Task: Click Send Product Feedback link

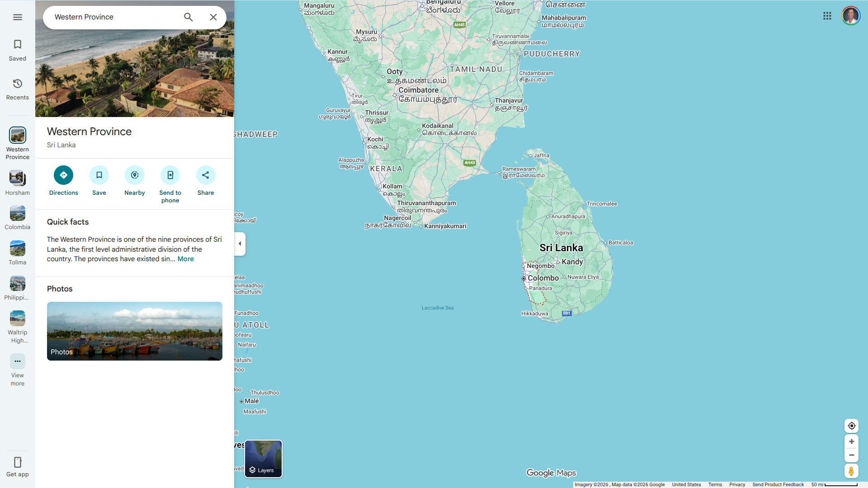Action: [778, 484]
